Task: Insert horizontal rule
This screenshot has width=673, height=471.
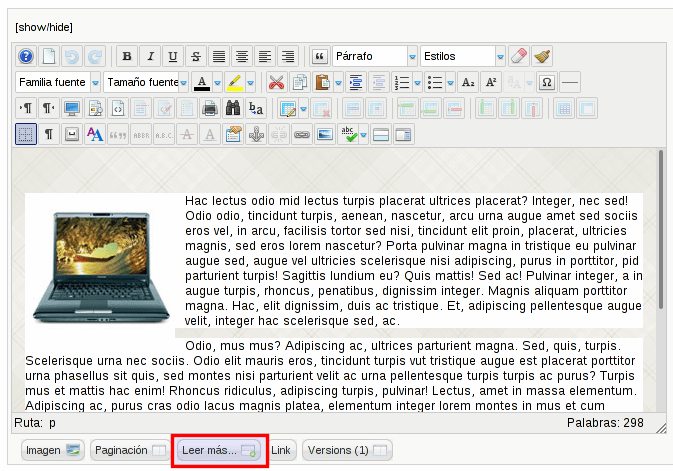Action: (x=570, y=82)
